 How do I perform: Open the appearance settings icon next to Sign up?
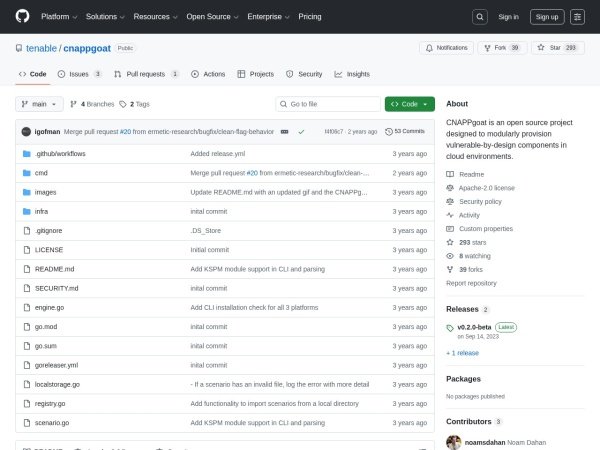point(577,17)
